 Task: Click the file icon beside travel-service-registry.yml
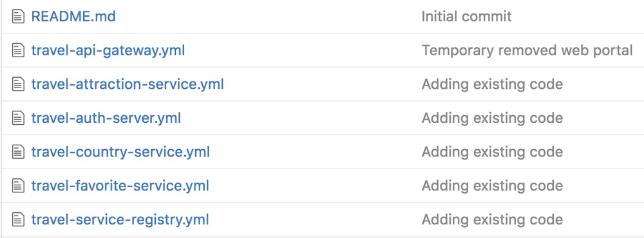point(17,219)
